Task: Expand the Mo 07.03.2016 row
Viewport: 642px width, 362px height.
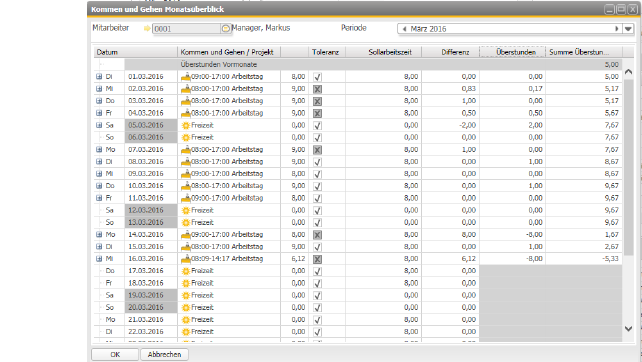Action: click(x=99, y=149)
